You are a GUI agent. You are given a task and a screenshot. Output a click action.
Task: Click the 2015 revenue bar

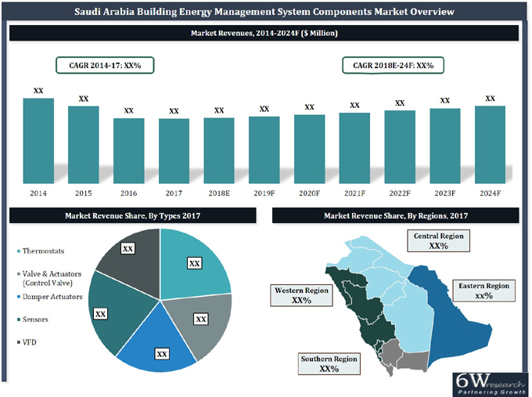click(x=84, y=145)
